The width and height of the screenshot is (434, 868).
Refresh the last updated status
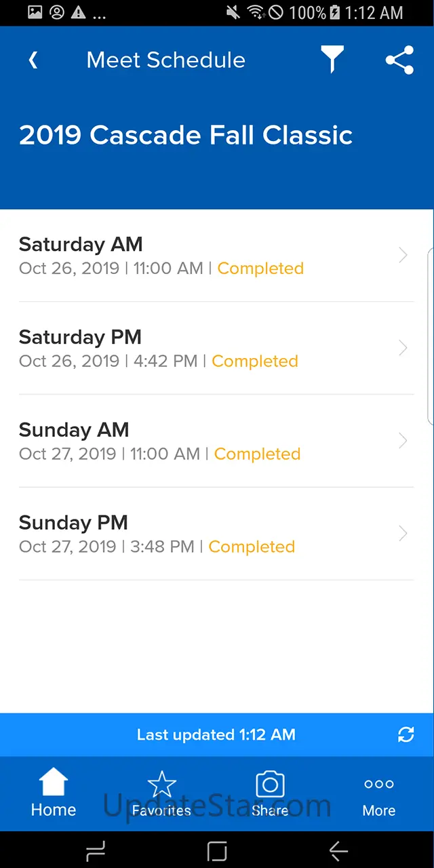(406, 734)
